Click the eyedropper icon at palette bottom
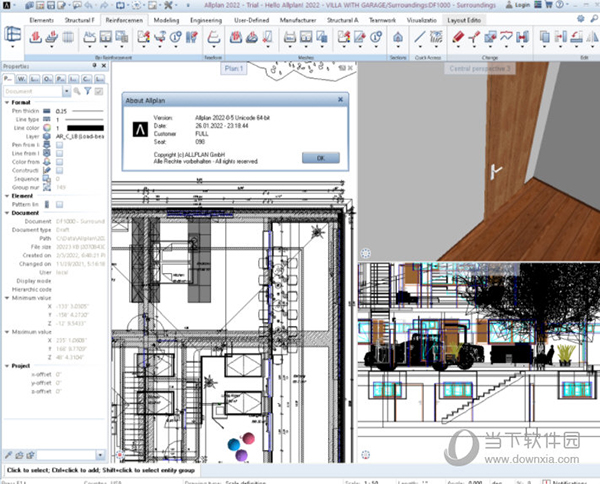This screenshot has height=484, width=600. (8, 454)
